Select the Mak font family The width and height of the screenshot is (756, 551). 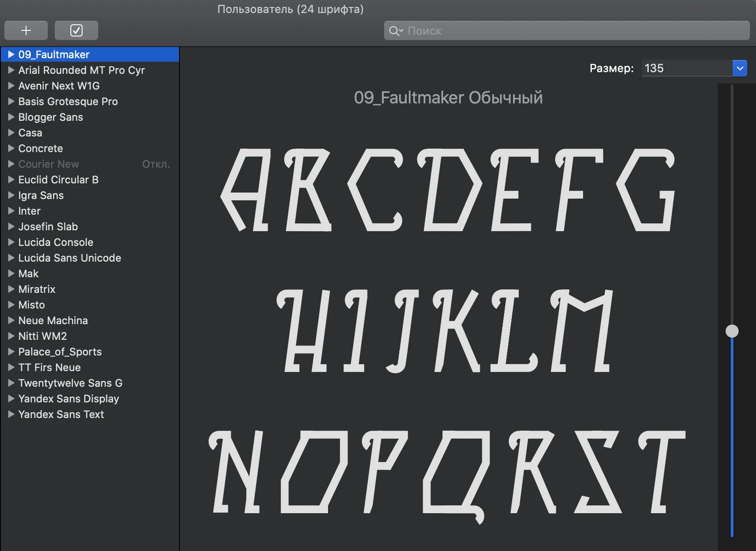[90, 273]
